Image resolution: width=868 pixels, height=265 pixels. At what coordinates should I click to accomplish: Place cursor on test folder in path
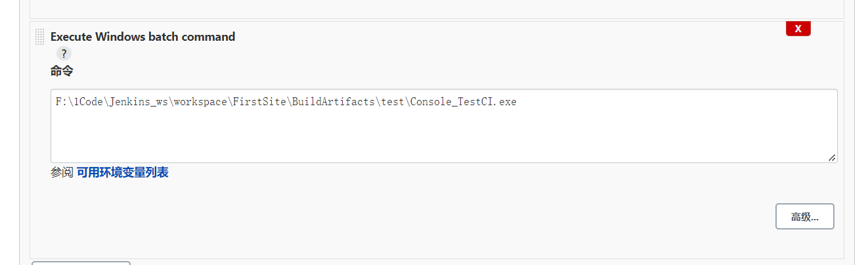[x=393, y=103]
